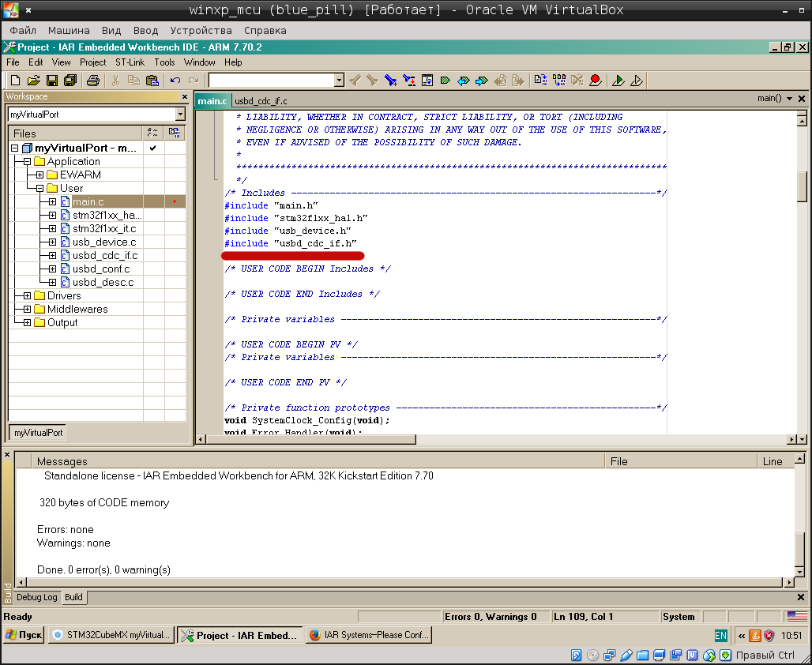The width and height of the screenshot is (812, 665).
Task: Click the Пуск start button
Action: pos(24,635)
